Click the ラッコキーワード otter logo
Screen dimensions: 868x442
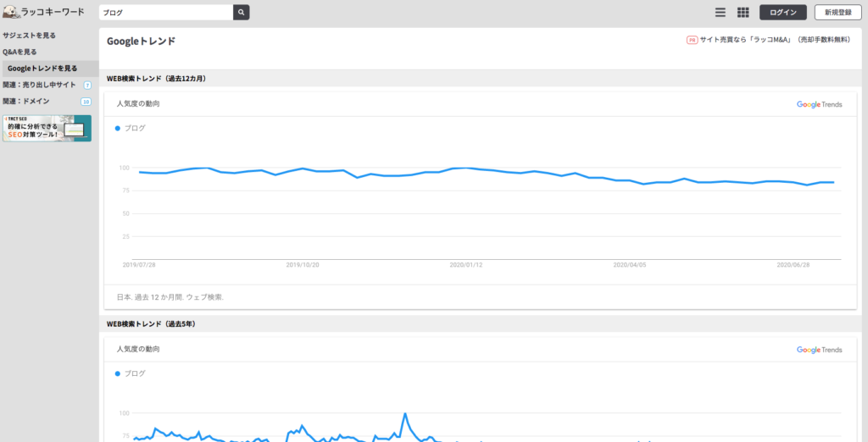point(11,12)
